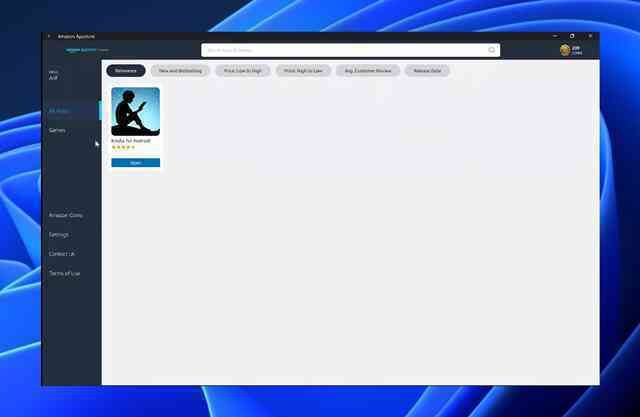Viewport: 640px width, 417px height.
Task: Close the Amazon Appstore window
Action: pos(590,36)
